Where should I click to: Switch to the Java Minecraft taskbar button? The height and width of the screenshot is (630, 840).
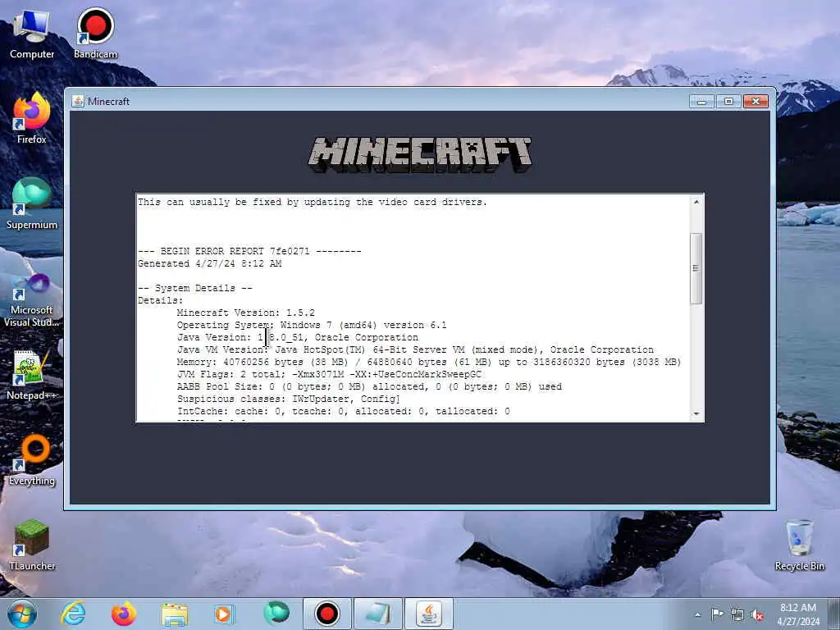click(428, 614)
